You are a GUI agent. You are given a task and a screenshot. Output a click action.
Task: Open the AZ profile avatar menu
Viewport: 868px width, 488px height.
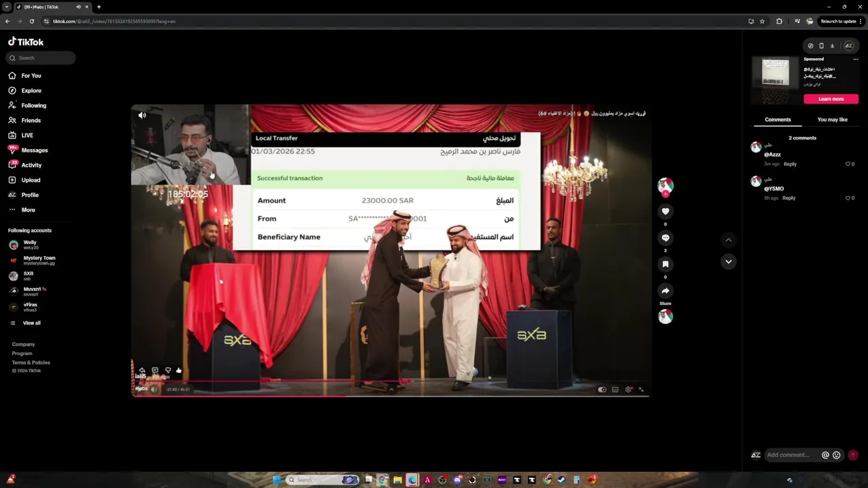tap(848, 46)
